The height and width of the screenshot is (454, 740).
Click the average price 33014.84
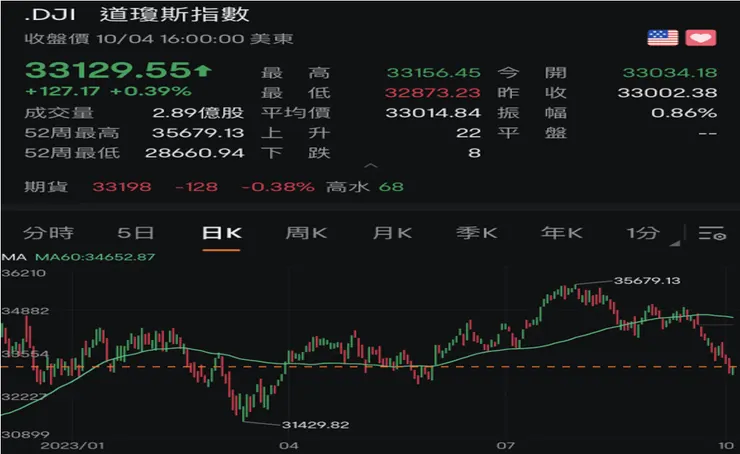click(433, 113)
